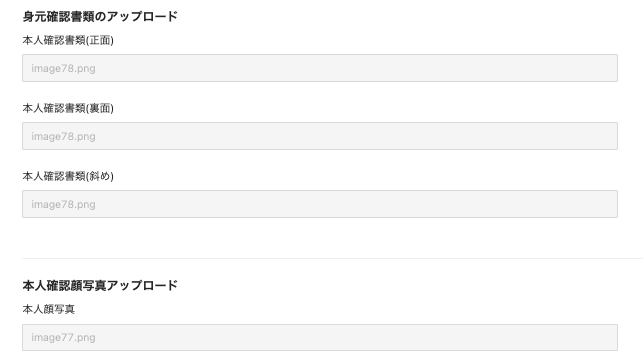Screen dimensions: 643x364
Task: Select image78.png filename in the 斜め field
Action: pyautogui.click(x=64, y=205)
